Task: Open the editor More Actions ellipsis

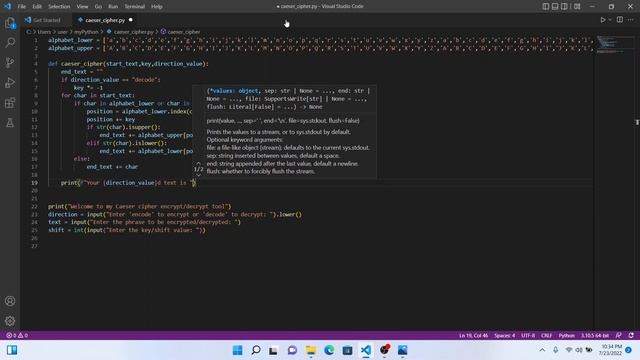Action: point(631,20)
